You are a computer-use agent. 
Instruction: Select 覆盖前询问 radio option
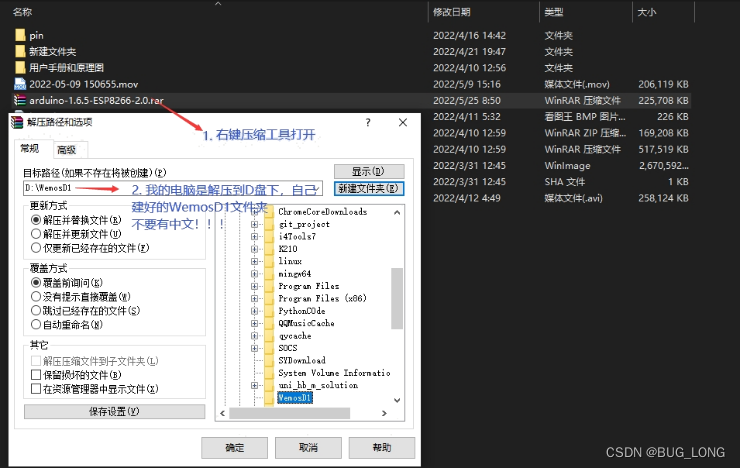(x=35, y=283)
